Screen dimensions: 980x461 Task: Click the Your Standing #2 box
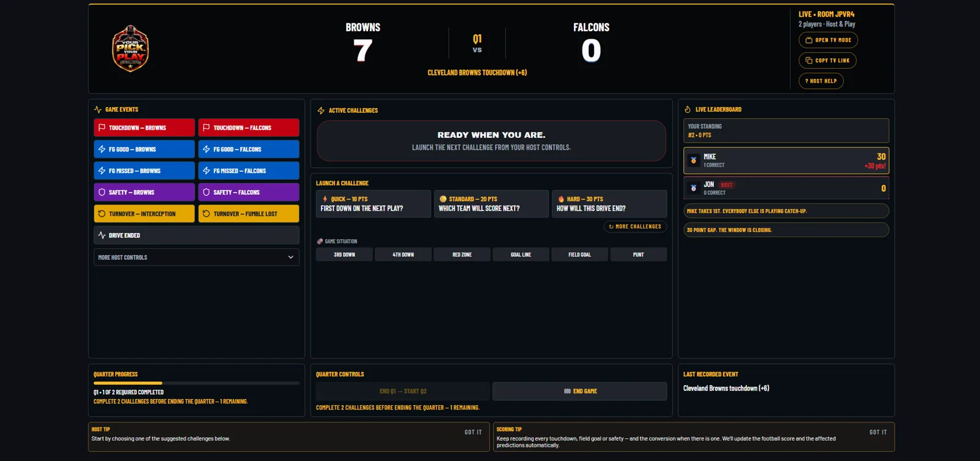[786, 131]
